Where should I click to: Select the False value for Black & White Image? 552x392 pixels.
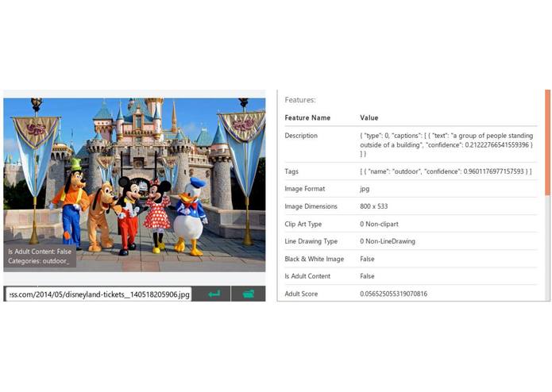click(x=367, y=259)
